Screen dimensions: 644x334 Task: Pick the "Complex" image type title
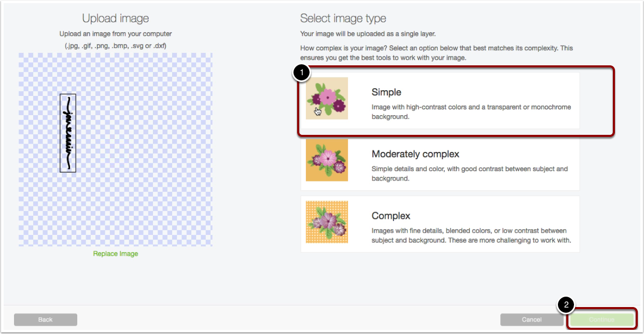390,216
